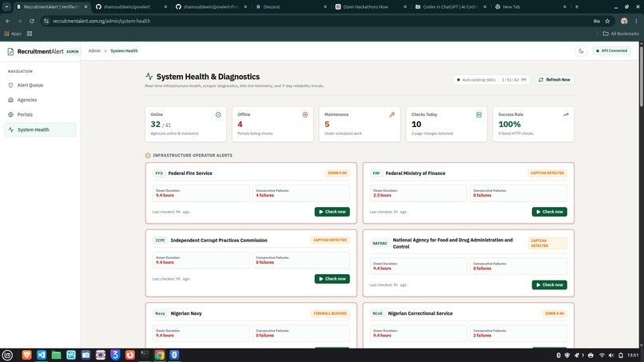644x362 pixels.
Task: Click the '2.5 hours' down duration value
Action: coord(383,196)
